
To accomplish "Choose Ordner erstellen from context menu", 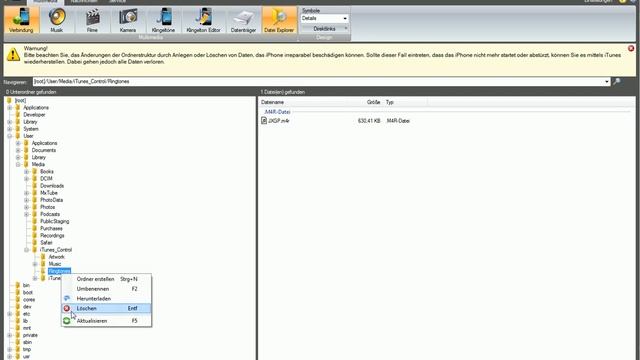I will tap(107, 279).
